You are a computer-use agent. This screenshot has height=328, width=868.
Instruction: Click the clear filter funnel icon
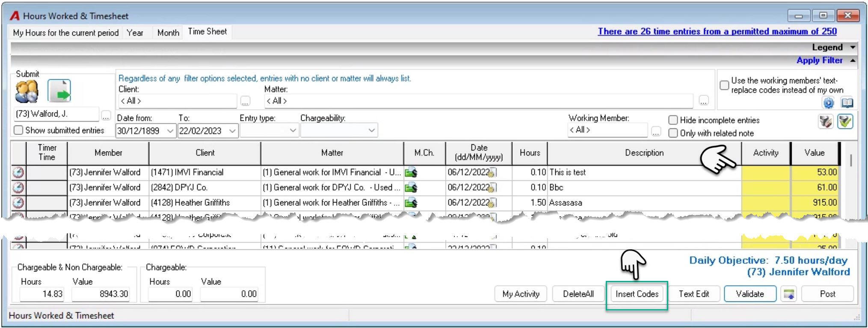(826, 122)
